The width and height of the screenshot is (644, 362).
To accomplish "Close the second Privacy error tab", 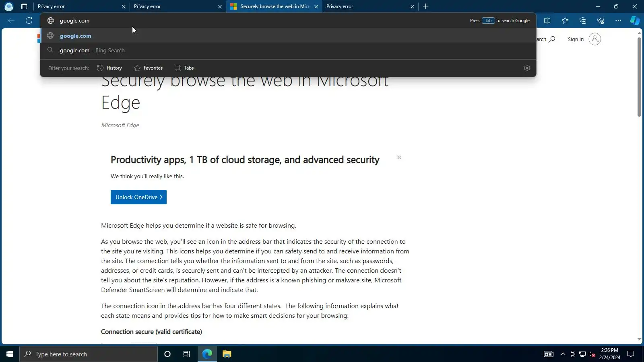I will tap(220, 6).
